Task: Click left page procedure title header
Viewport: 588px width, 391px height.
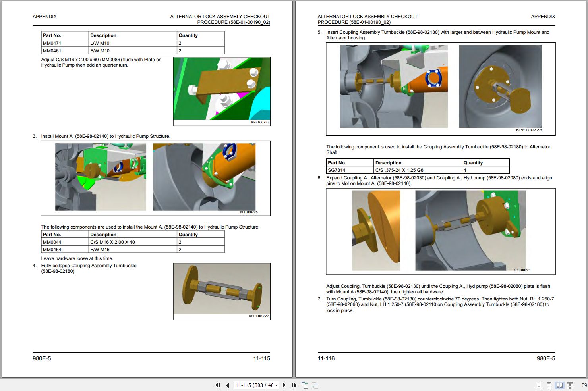Action: (220, 19)
